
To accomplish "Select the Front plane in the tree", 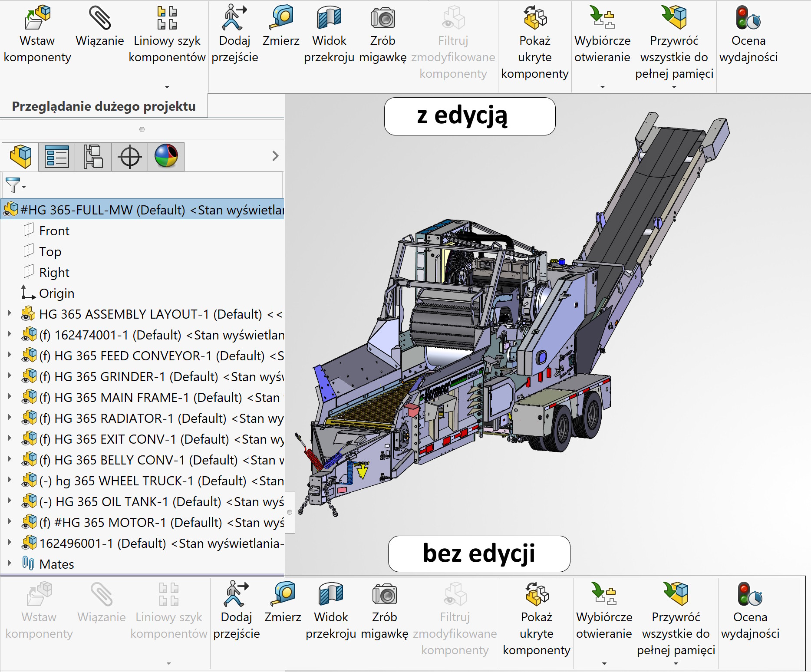I will click(x=54, y=231).
